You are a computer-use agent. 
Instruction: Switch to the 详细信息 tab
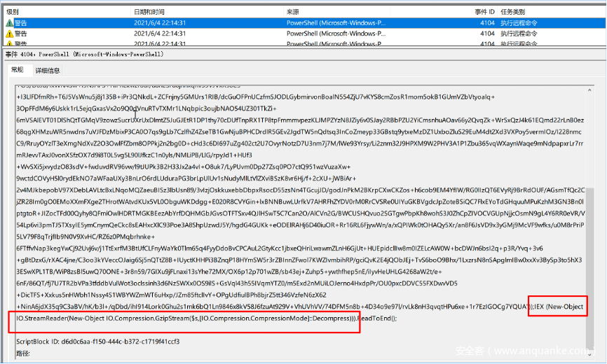point(48,71)
